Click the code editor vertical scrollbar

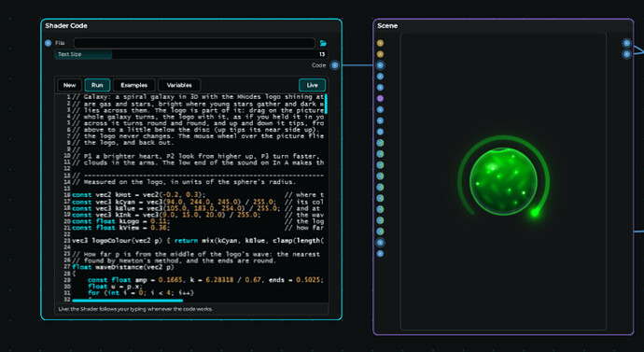326,104
